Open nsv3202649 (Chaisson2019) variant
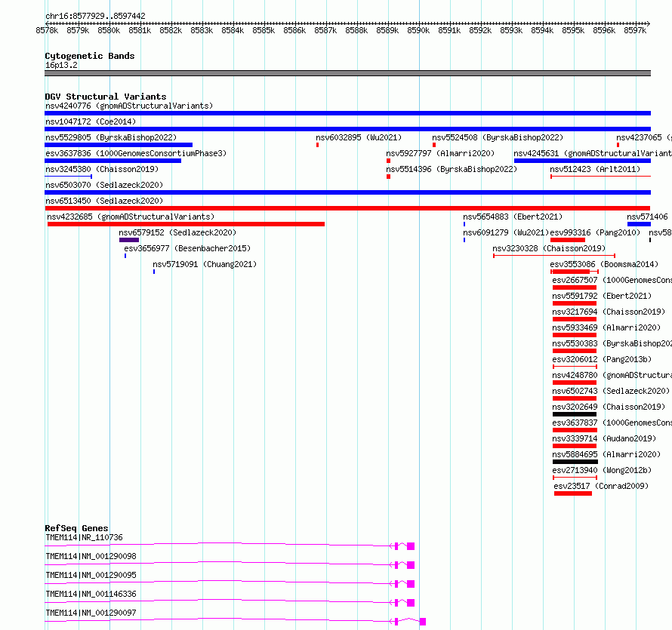The width and height of the screenshot is (672, 630). click(609, 407)
